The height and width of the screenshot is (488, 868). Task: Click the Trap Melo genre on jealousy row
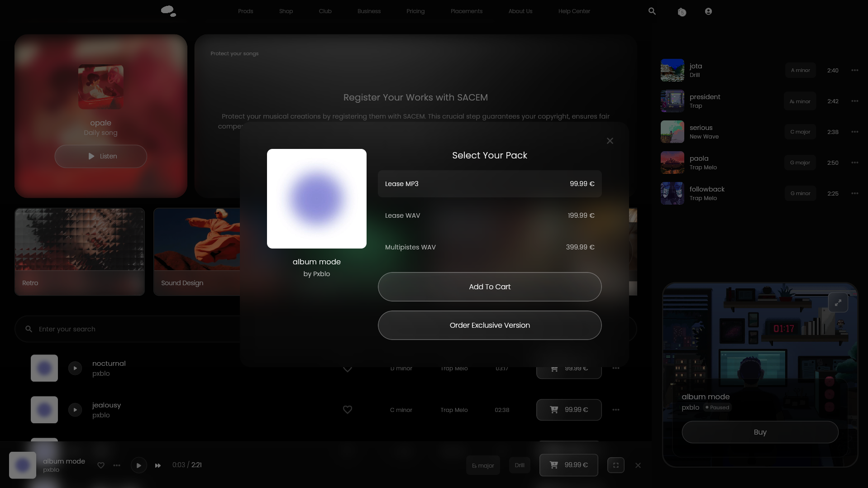tap(454, 410)
